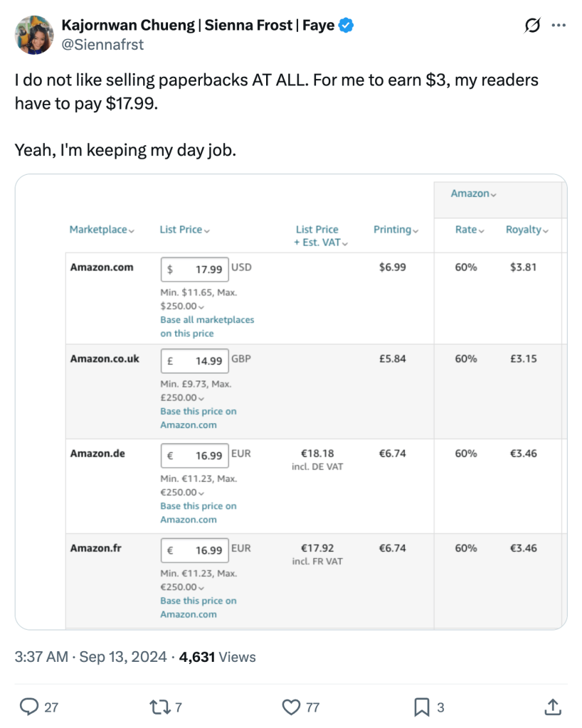582x728 pixels.
Task: Bookmark the post using the bookmark icon
Action: tap(422, 707)
